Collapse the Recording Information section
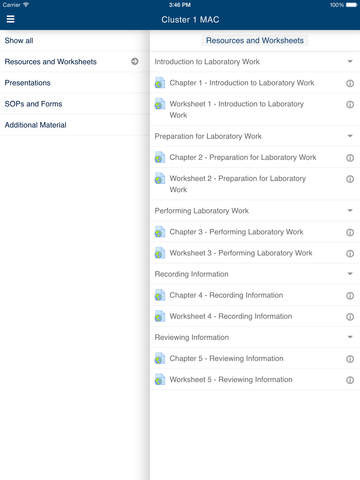Screen dimensions: 360x480 coord(350,274)
